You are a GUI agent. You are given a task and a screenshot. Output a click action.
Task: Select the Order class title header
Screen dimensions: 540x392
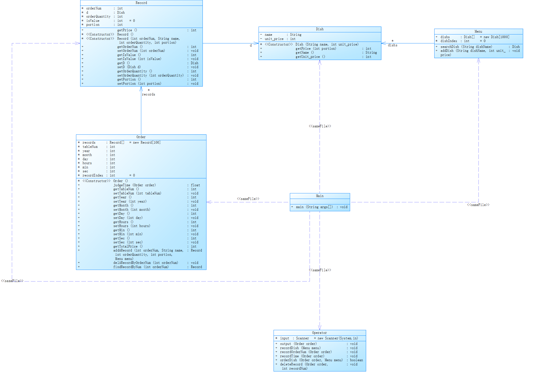click(141, 137)
